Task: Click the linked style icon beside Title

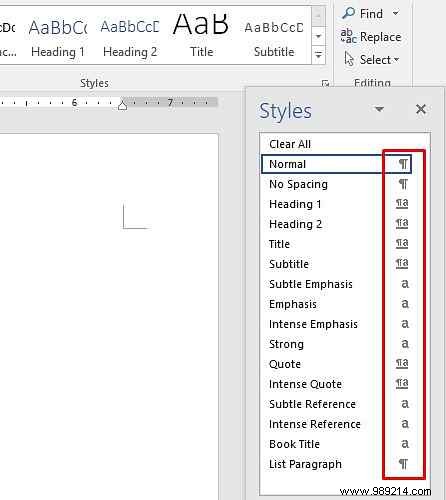Action: (x=402, y=243)
